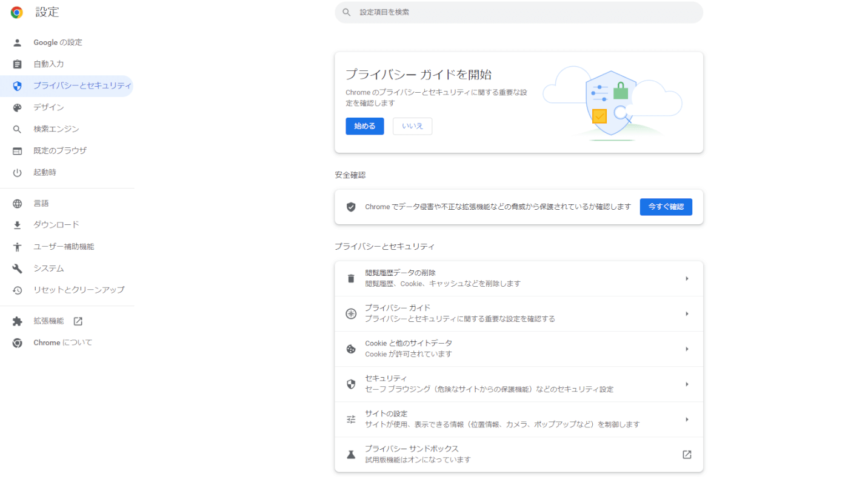Click the ユーザー補助機能 label in the sidebar
868x485 pixels.
tap(64, 247)
